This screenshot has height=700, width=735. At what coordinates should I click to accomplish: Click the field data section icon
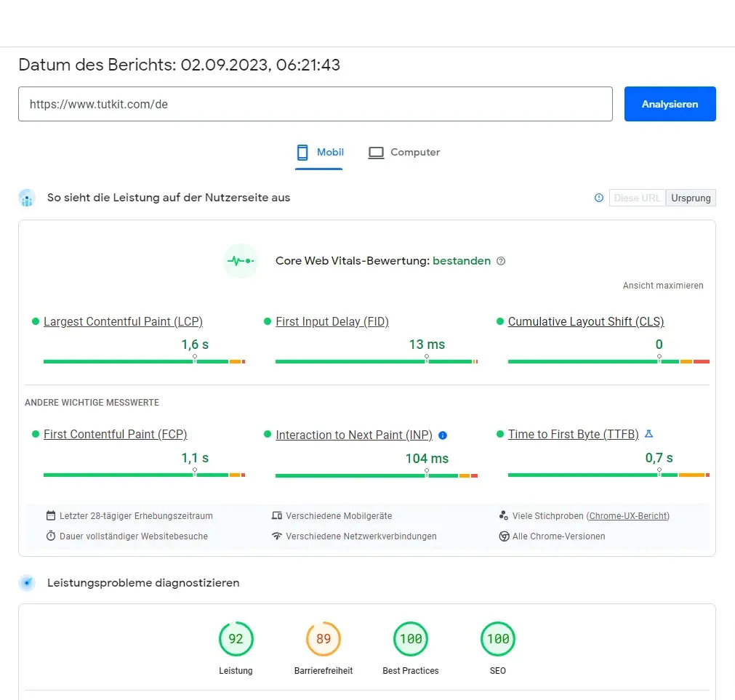click(x=27, y=198)
